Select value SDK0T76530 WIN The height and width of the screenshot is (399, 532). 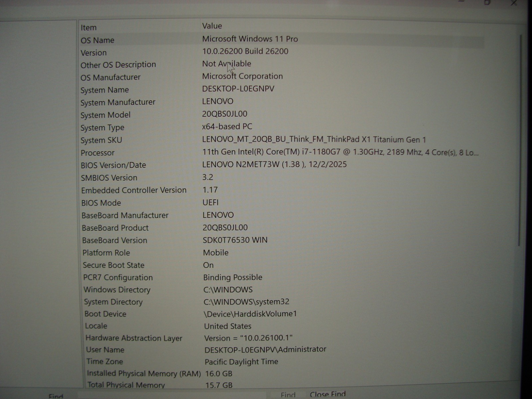[x=235, y=240]
